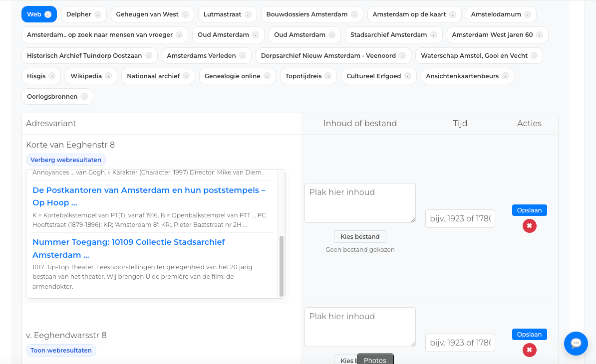Viewport: 596px width, 364px height.
Task: Delete the Korte van Eeghenstr 8 row
Action: tap(529, 226)
